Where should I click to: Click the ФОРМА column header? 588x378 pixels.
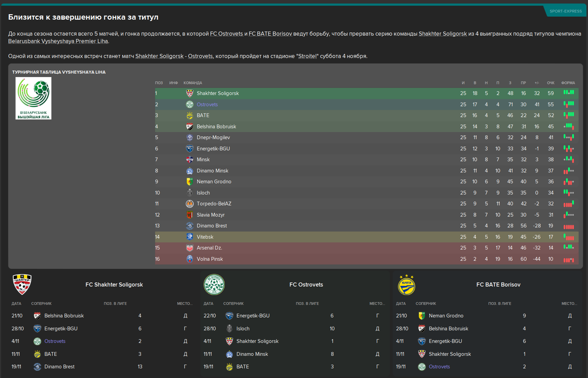coord(568,83)
